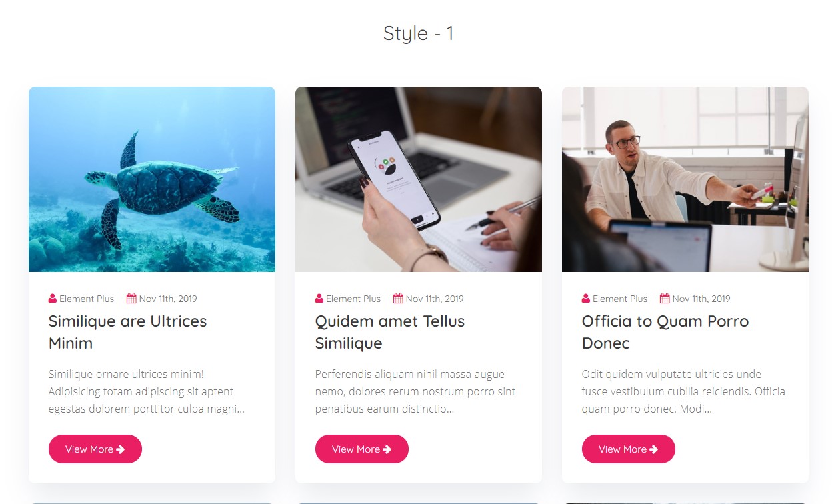Click the Style - 1 heading
Screen dimensions: 836x504
pos(419,33)
